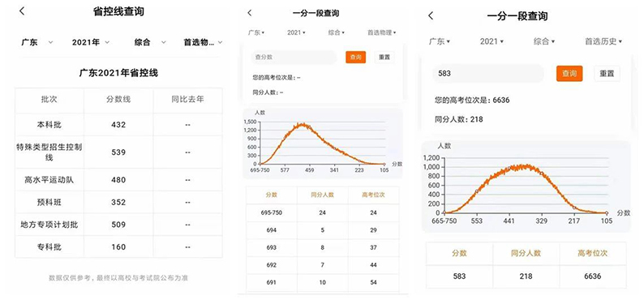Open 广东 dropdown in middle screen
Screen dimensions: 644x300
(x=256, y=32)
